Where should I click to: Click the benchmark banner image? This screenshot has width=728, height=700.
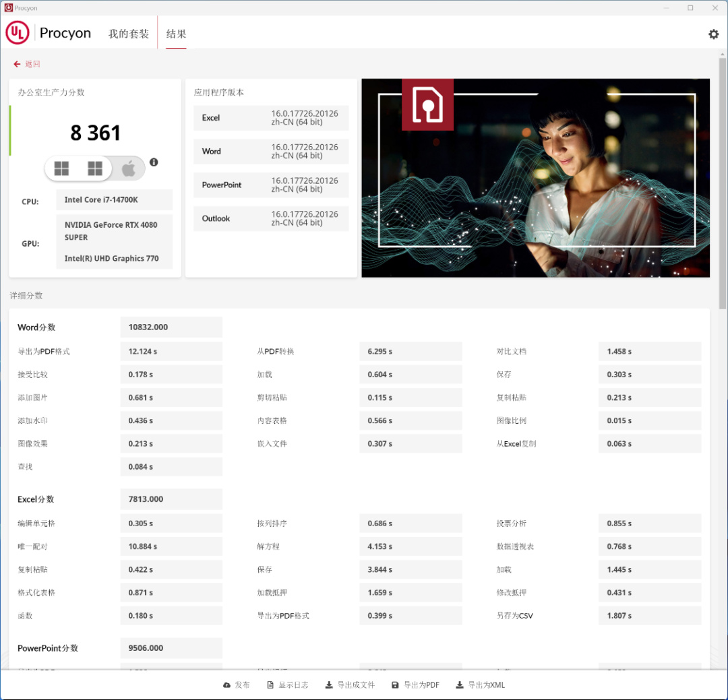point(535,178)
